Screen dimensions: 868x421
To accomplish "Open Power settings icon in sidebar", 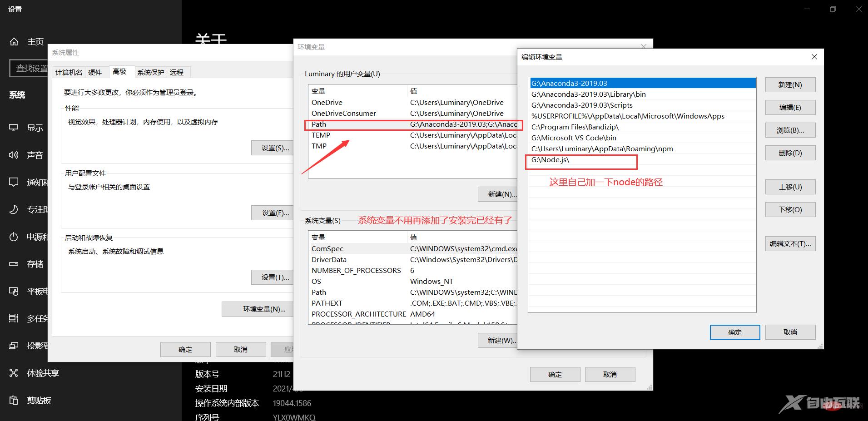I will coord(14,237).
